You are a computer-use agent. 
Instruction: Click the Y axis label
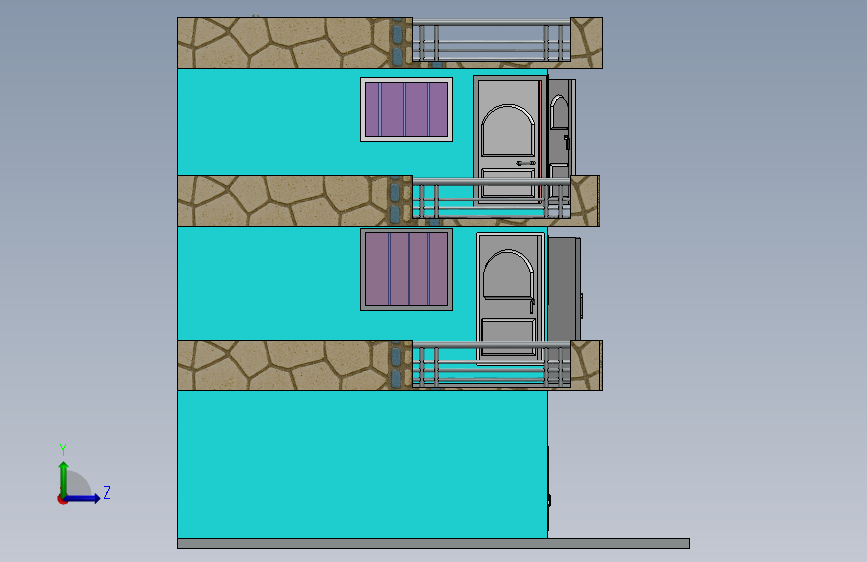coord(63,450)
